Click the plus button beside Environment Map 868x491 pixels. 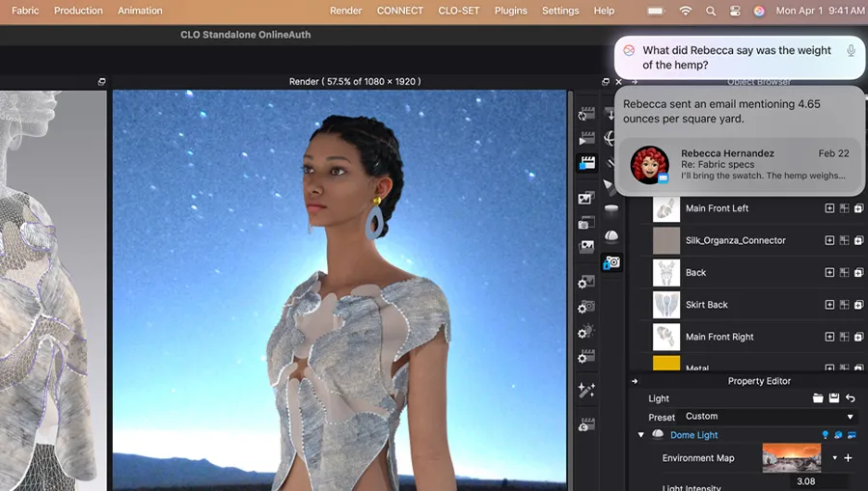848,458
